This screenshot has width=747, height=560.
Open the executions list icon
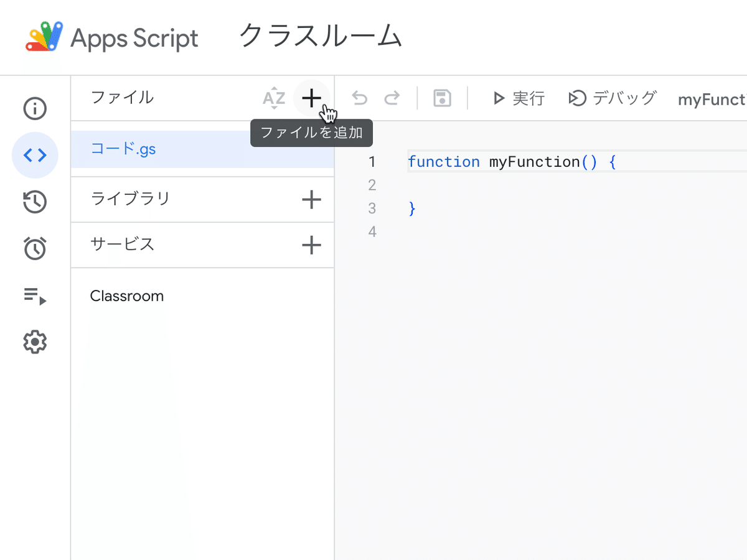(35, 296)
